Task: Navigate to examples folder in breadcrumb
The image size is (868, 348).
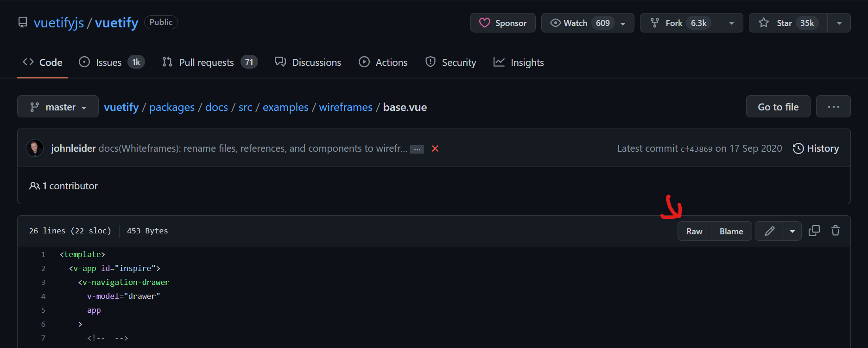Action: (x=285, y=107)
